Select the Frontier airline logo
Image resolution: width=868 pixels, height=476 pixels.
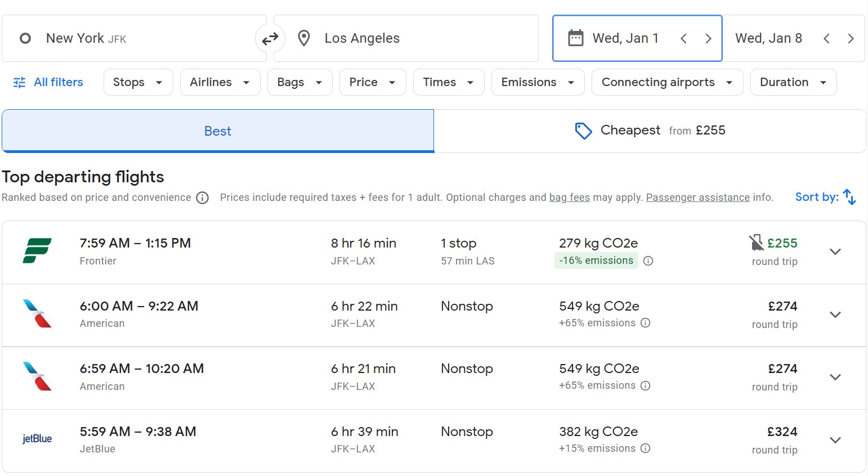(x=37, y=250)
